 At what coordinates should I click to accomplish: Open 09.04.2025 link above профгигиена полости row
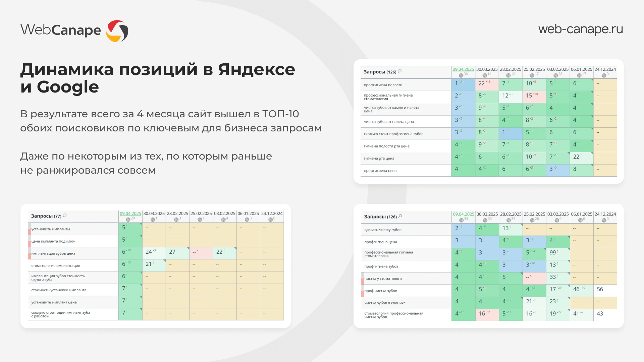coord(463,69)
